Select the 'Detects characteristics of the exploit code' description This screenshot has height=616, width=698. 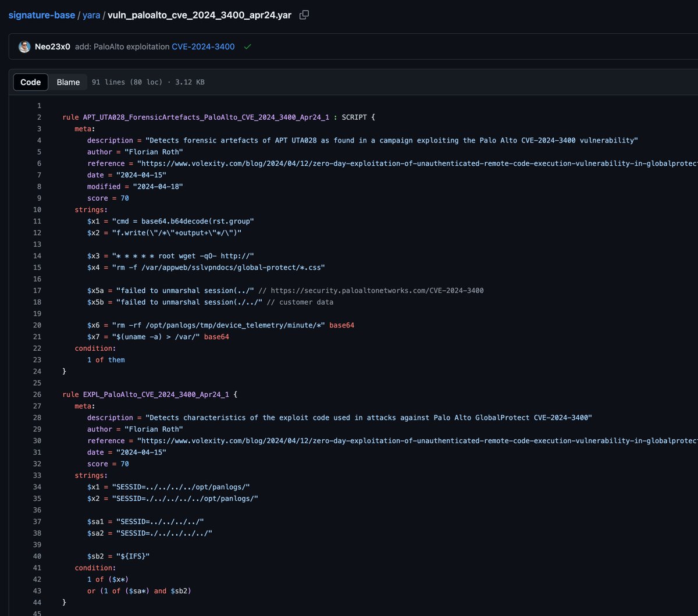pos(369,418)
